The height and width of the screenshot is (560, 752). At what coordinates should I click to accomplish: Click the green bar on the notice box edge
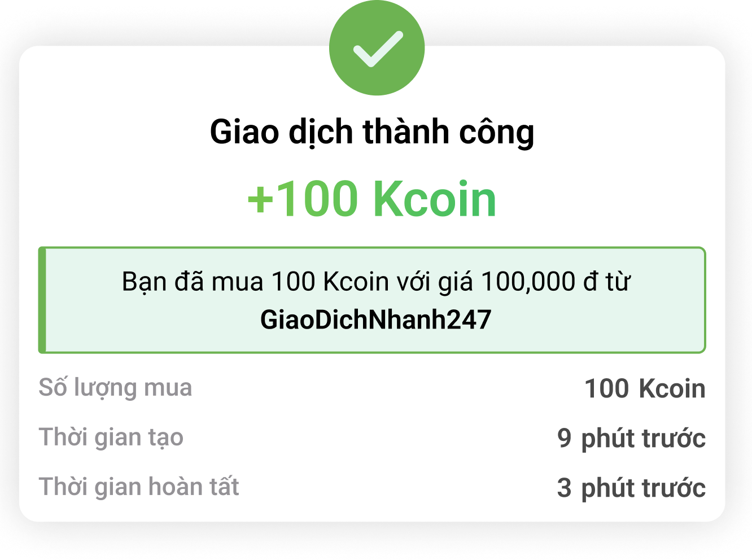point(42,300)
